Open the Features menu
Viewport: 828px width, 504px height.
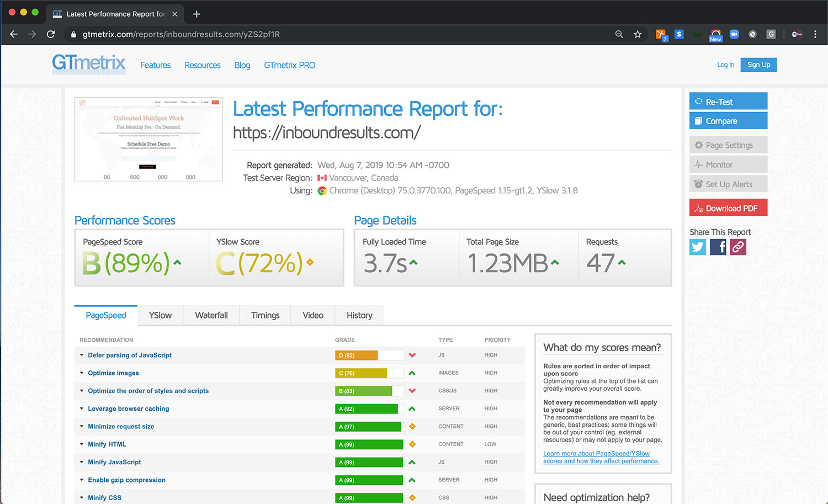[x=155, y=65]
